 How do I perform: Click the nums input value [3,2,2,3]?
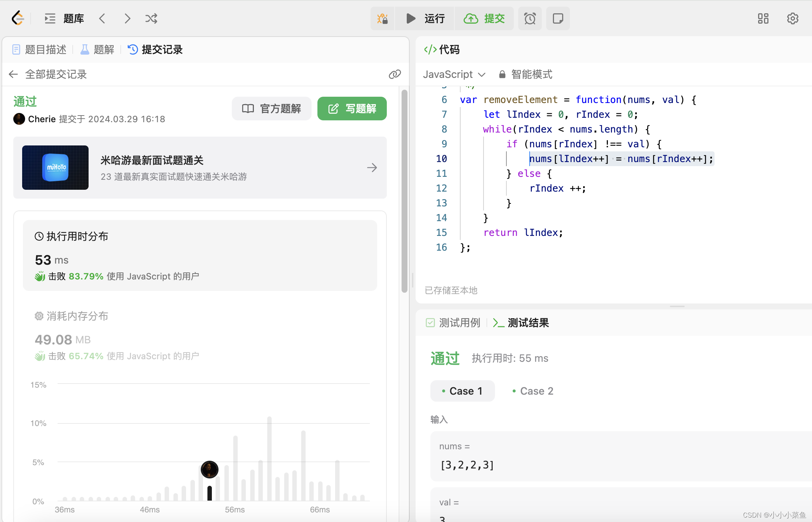pyautogui.click(x=467, y=465)
